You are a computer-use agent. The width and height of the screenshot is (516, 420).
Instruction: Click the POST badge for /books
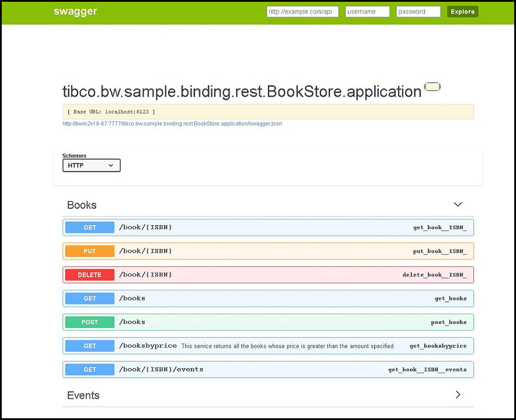90,322
